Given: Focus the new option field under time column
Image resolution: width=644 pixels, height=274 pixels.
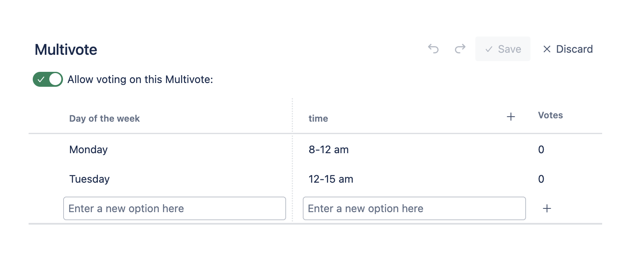Looking at the screenshot, I should [414, 208].
